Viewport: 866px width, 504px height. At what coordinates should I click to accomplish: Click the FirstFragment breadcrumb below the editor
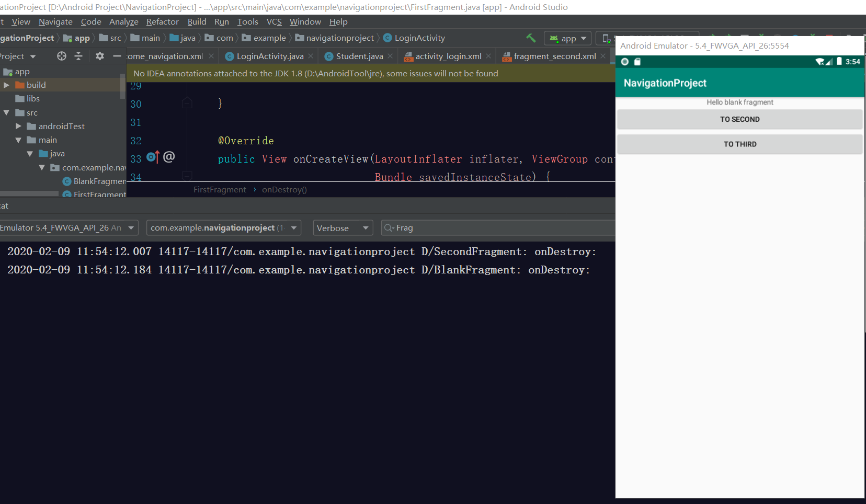(220, 189)
